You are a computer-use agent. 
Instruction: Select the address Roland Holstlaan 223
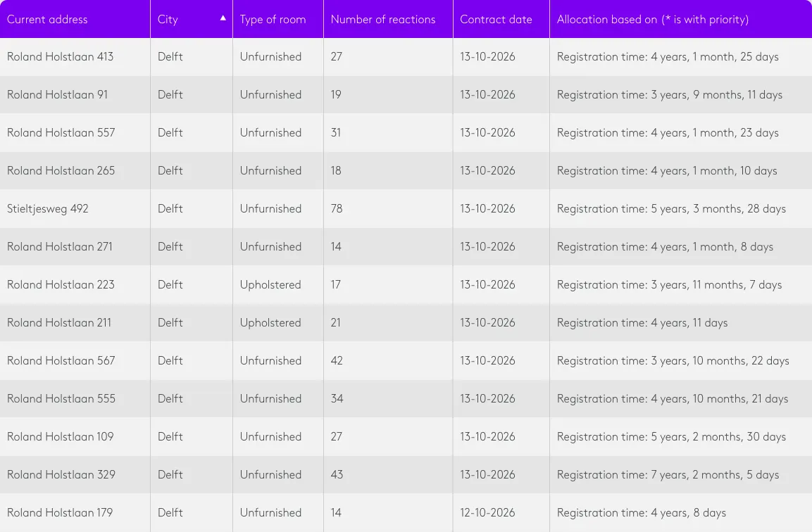[61, 284]
